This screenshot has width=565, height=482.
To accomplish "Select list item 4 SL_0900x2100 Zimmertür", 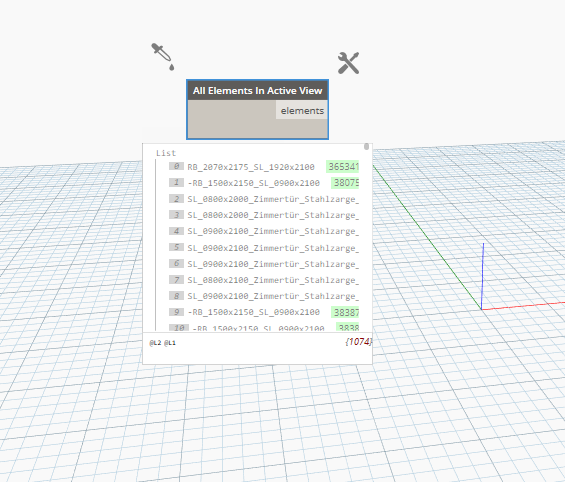I will [273, 231].
